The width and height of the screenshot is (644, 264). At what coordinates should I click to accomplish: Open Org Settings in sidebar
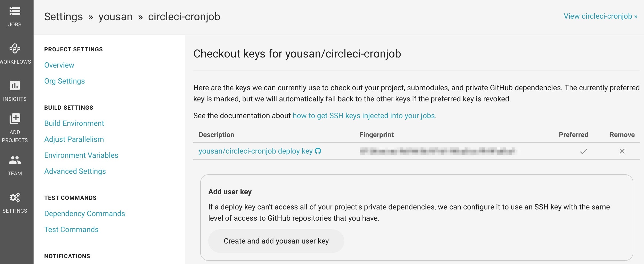[x=64, y=81]
